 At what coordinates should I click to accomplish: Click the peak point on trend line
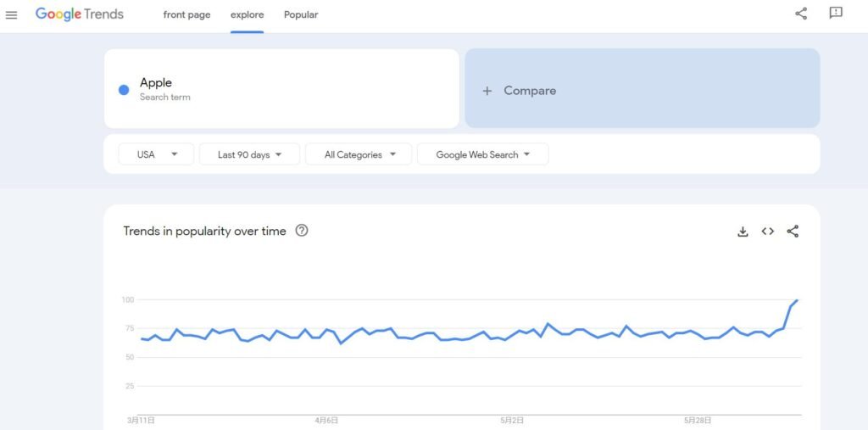(798, 300)
